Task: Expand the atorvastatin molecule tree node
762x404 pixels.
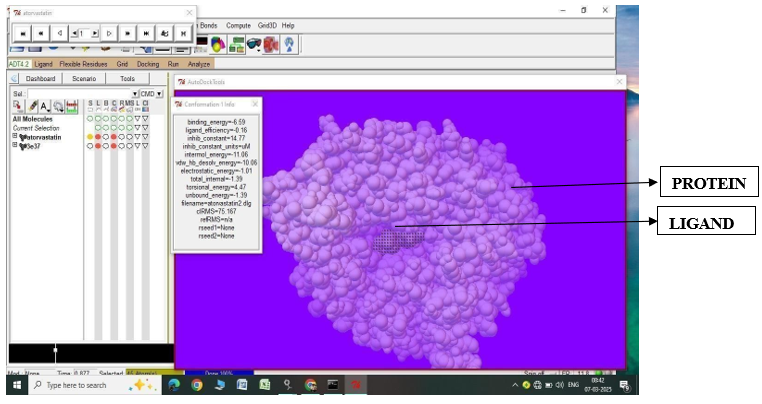Action: coord(15,136)
